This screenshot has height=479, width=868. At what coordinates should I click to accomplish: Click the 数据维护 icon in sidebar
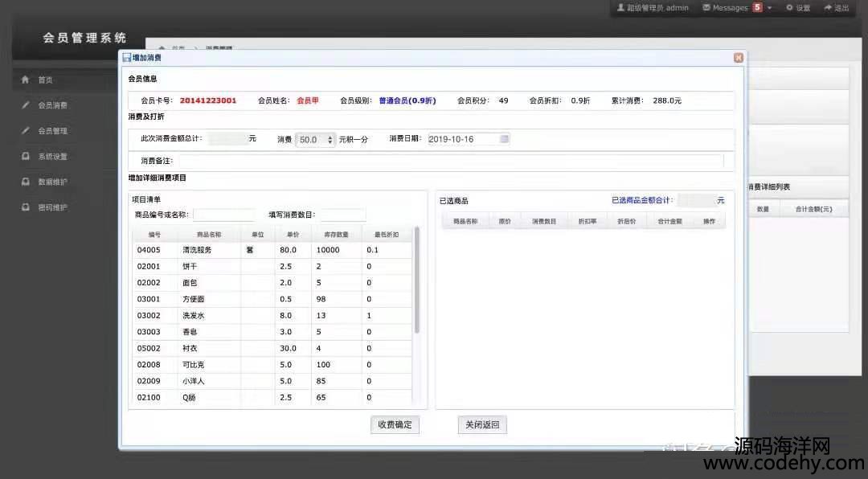click(26, 182)
